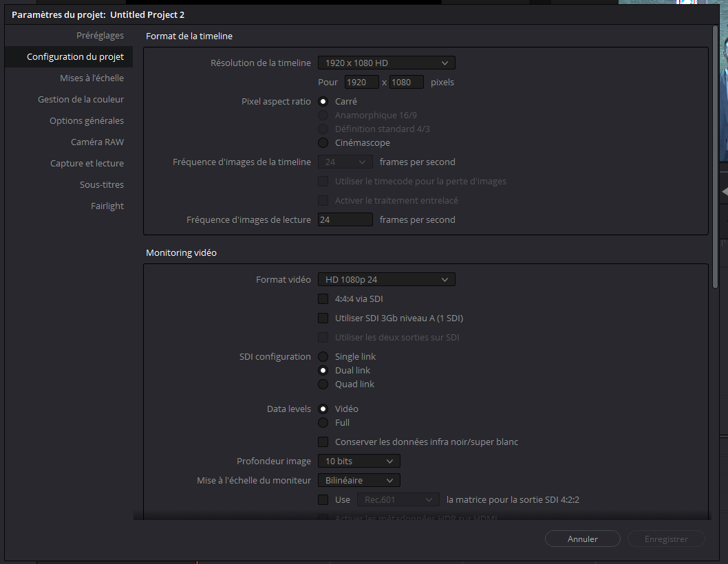Click the Annuler button
Viewport: 728px width, 564px height.
pos(582,539)
